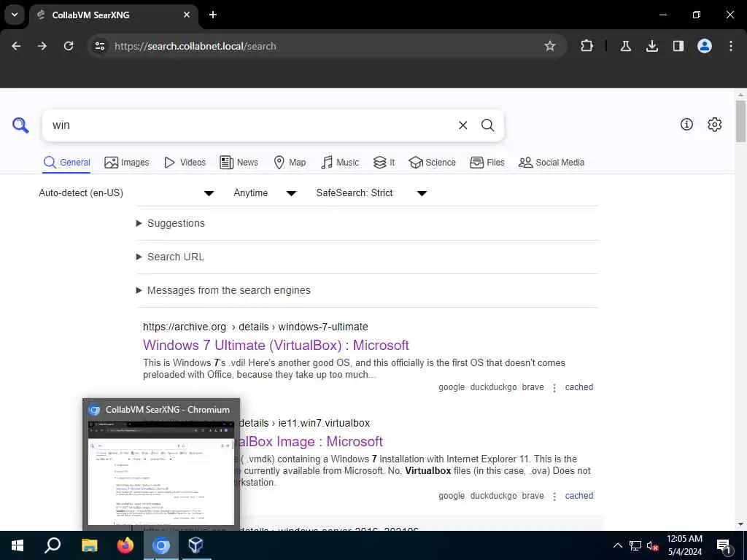Image resolution: width=747 pixels, height=560 pixels.
Task: Switch to the Images category
Action: (x=127, y=163)
